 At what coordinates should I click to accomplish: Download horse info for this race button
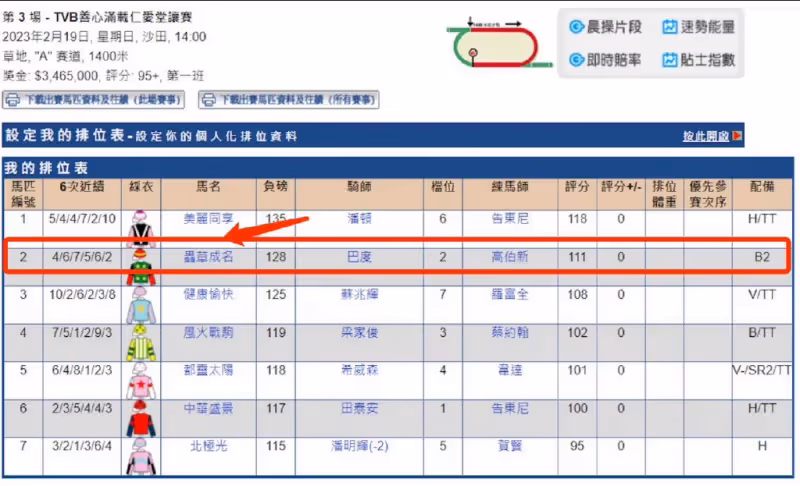coord(93,99)
